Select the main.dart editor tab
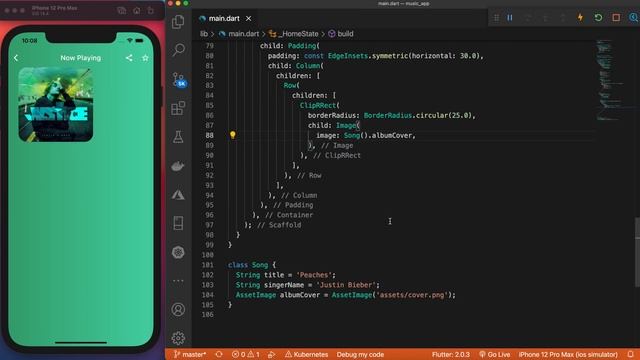 pos(224,18)
